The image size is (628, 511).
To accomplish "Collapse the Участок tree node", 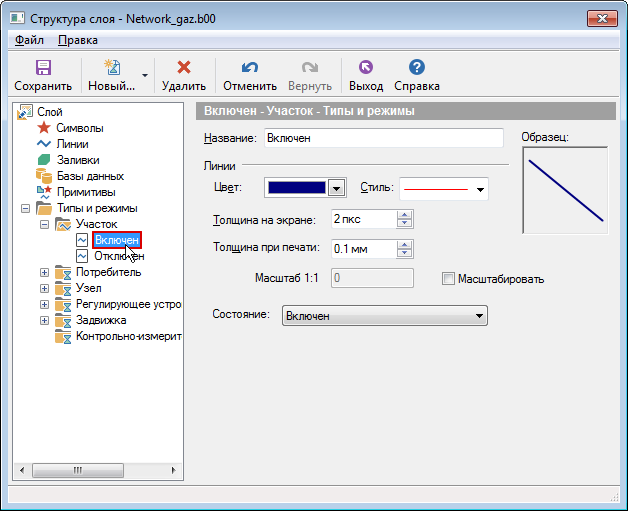I will click(44, 224).
